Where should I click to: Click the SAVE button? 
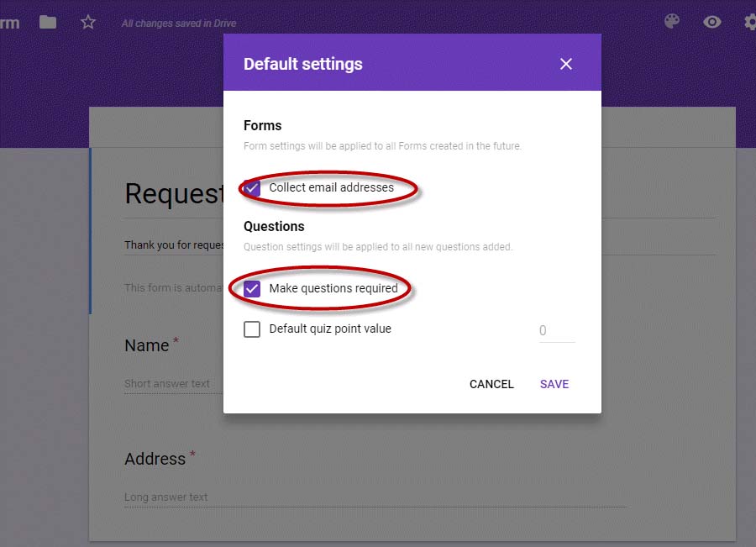554,384
